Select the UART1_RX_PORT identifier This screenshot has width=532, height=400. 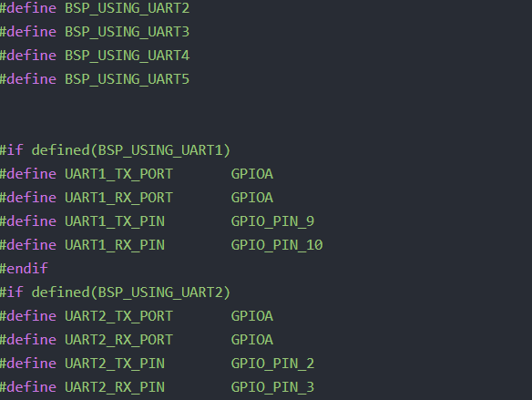pyautogui.click(x=118, y=198)
